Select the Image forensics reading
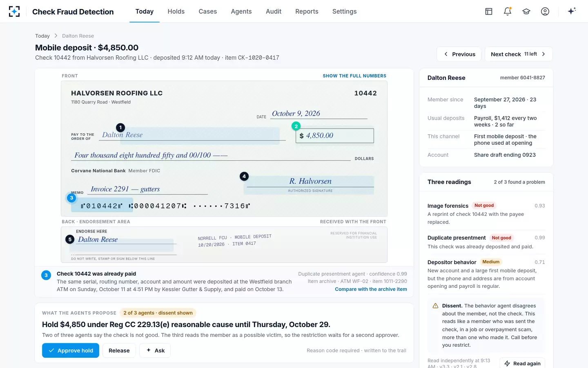Screen dimensions: 588x368 point(486,213)
